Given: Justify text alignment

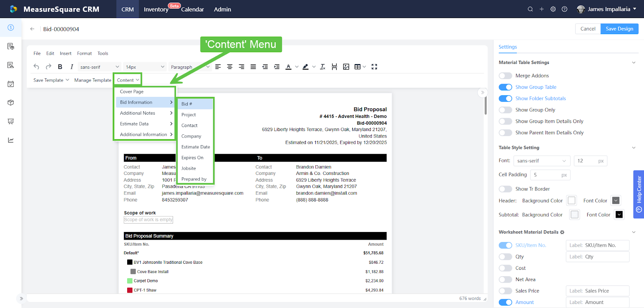Looking at the screenshot, I should tap(253, 67).
